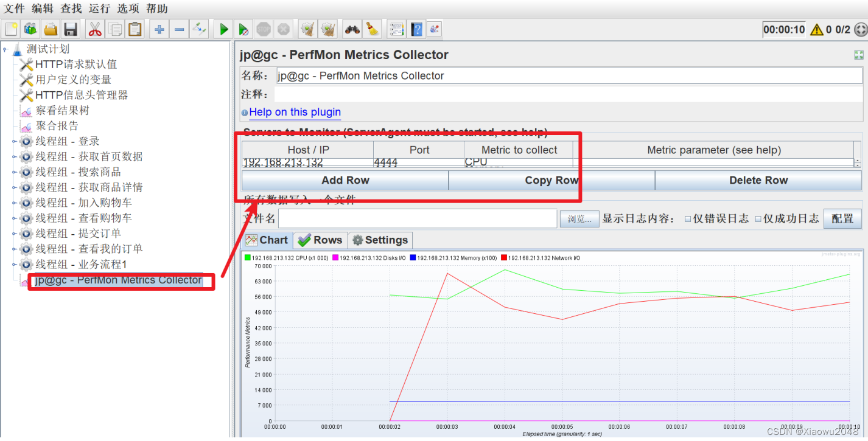Click the Copy toolbar icon
The height and width of the screenshot is (441, 868).
pos(115,29)
